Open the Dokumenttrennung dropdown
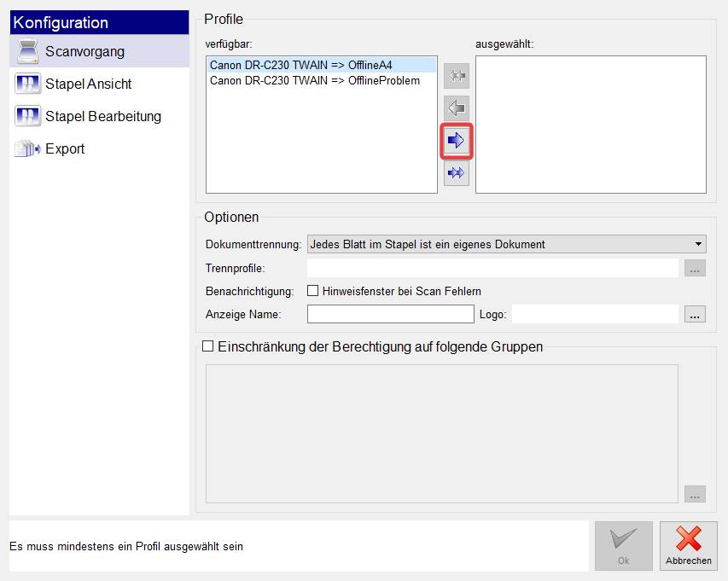This screenshot has width=728, height=581. click(x=507, y=244)
